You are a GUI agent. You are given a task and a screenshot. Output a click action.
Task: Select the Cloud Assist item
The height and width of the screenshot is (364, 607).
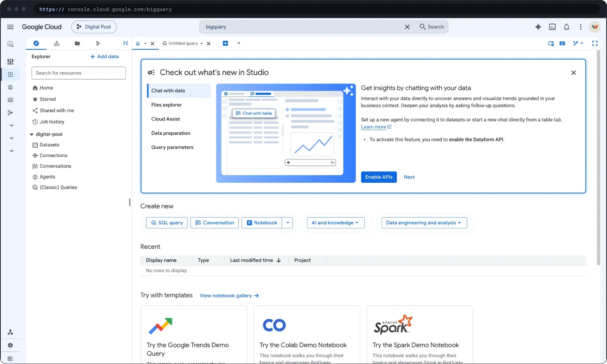pos(179,119)
